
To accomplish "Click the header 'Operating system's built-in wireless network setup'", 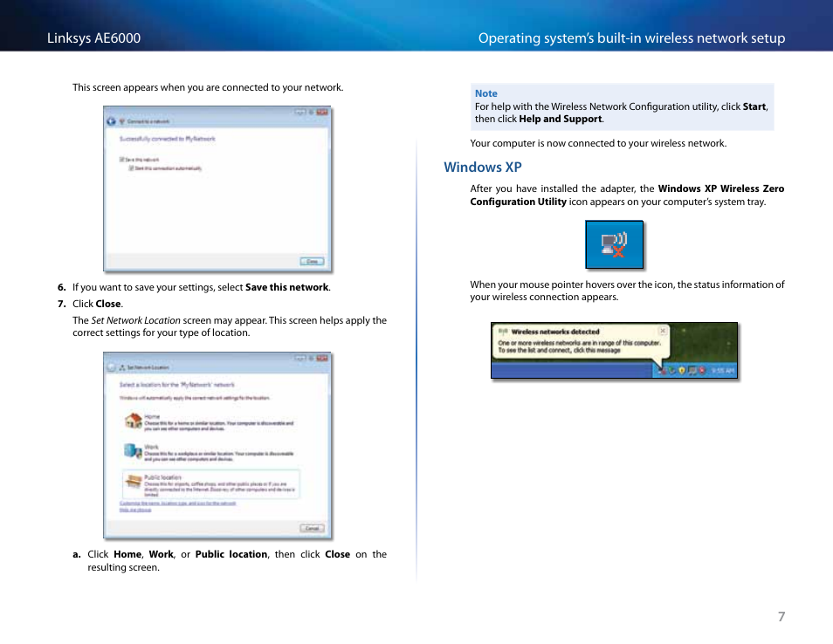I will tap(631, 38).
